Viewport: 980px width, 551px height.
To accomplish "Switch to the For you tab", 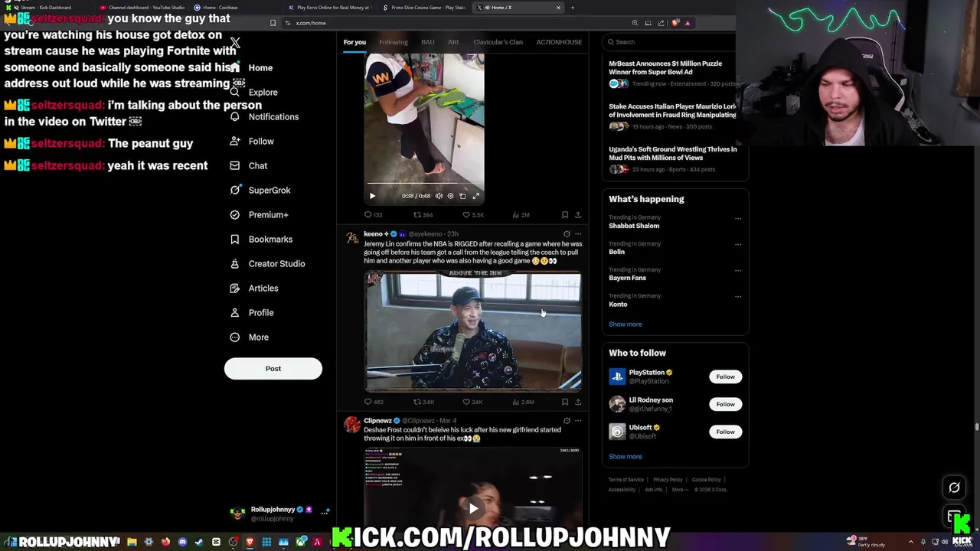I will pos(354,42).
